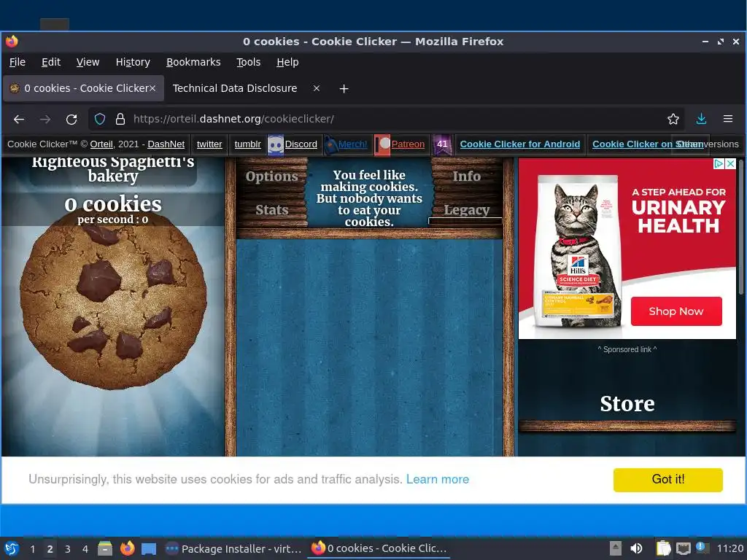Open the tracking protection shield icon
The width and height of the screenshot is (747, 560).
tap(99, 119)
